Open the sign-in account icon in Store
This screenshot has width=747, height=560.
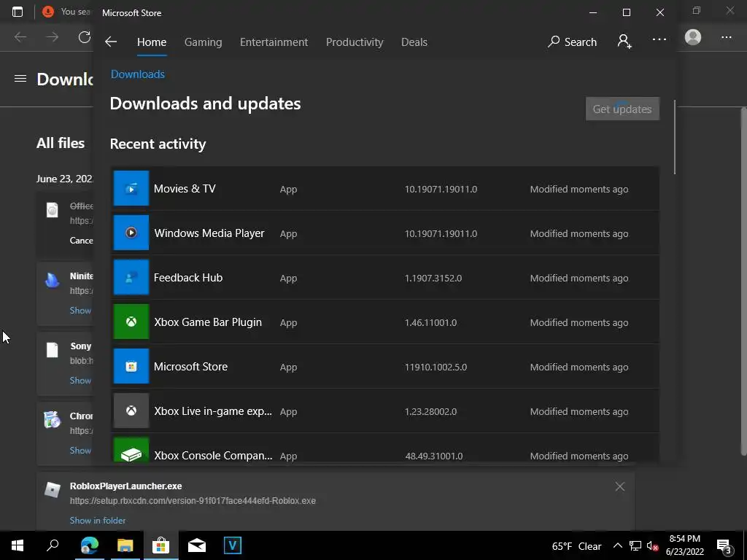point(624,42)
